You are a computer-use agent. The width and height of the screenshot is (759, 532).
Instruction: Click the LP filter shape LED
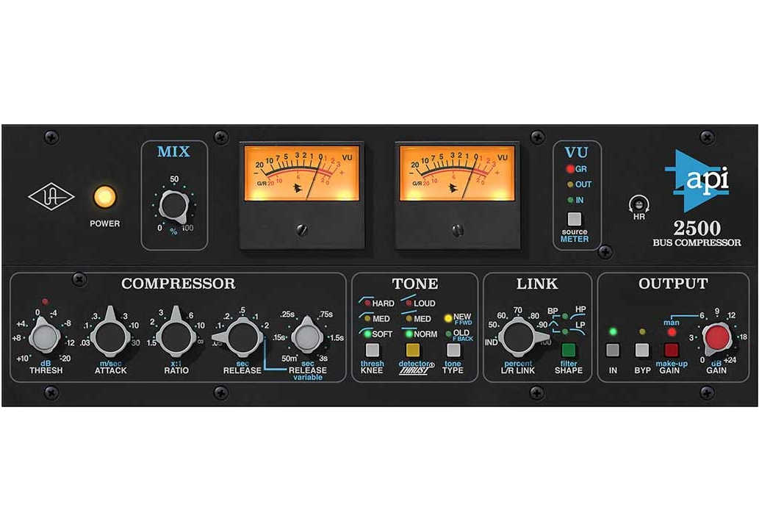click(x=565, y=331)
